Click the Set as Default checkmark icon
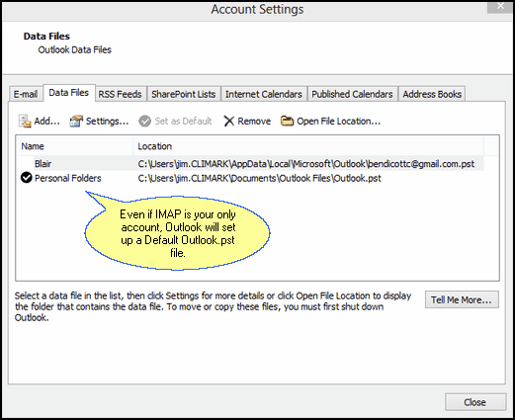The image size is (515, 420). pyautogui.click(x=144, y=122)
